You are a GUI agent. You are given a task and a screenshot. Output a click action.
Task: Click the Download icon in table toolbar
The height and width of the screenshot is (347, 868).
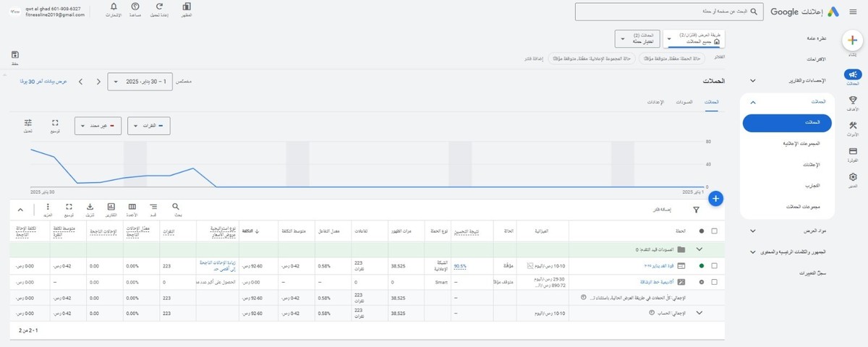(90, 207)
